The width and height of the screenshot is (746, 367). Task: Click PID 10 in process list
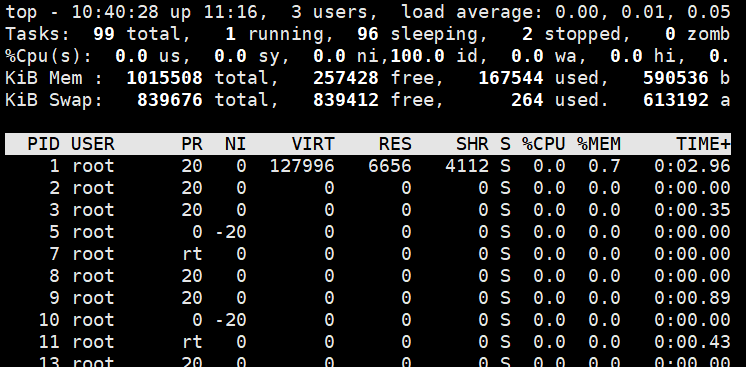click(x=49, y=319)
